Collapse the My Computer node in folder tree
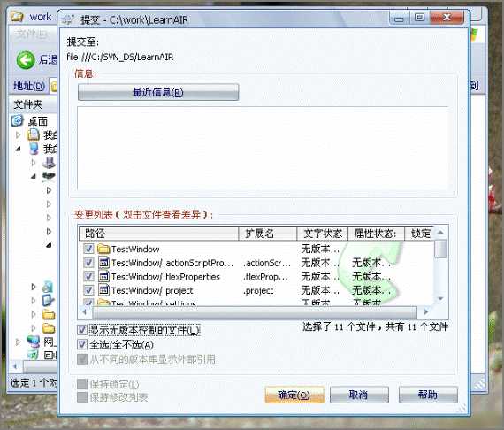Screen dimensions: 504x430 tap(19, 149)
